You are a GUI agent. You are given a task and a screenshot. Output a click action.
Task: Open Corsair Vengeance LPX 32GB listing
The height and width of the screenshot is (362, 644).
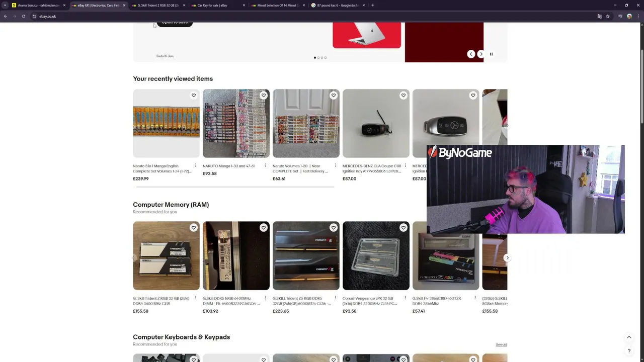[370, 301]
